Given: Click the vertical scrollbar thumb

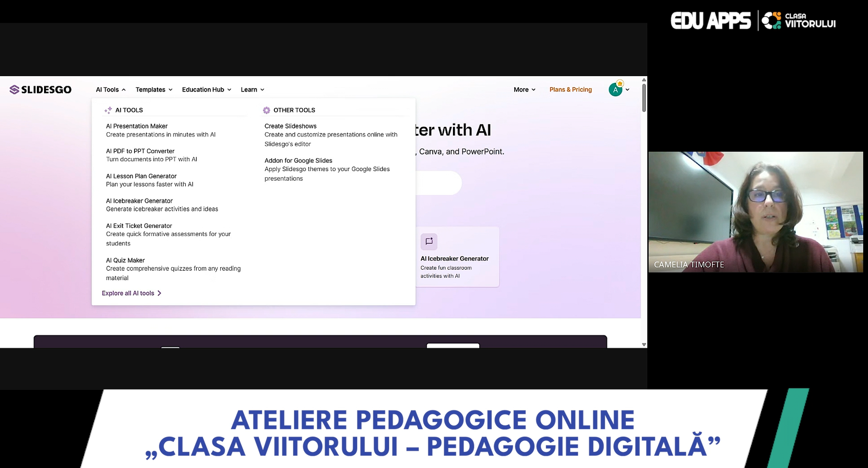Looking at the screenshot, I should coord(644,98).
